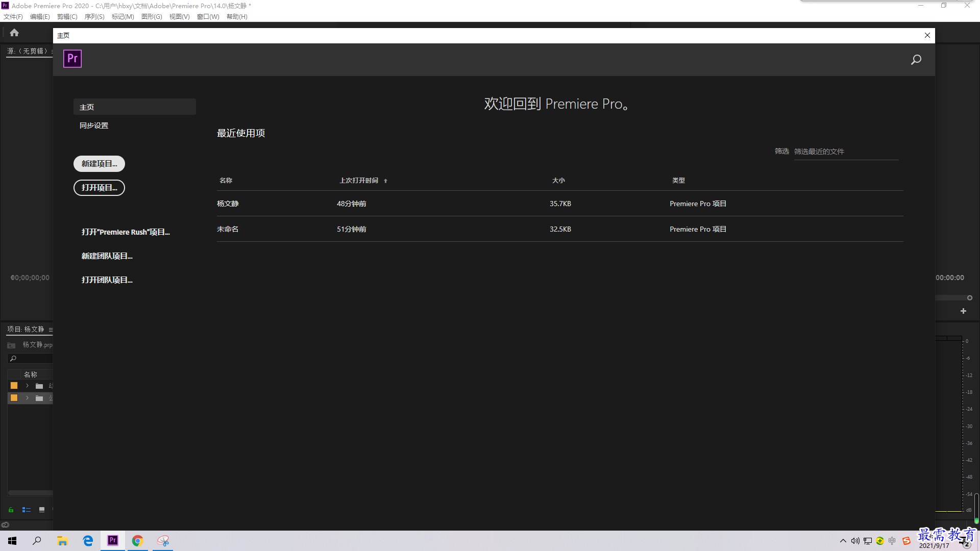Screen dimensions: 980x551
Task: Expand the second bin in project panel
Action: click(x=27, y=398)
